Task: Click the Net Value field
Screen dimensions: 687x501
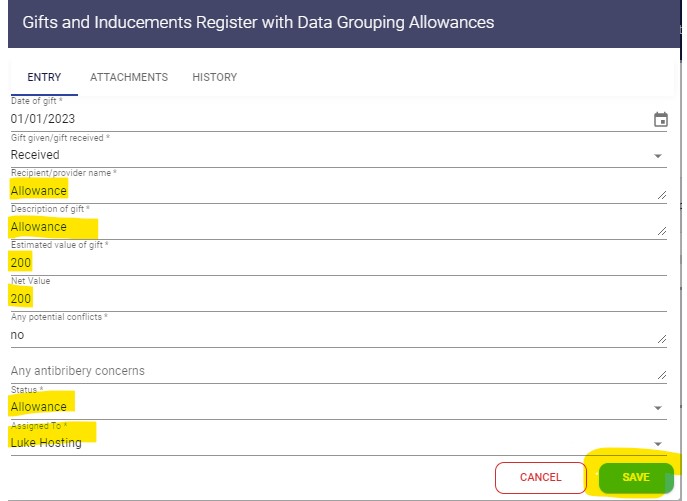Action: pyautogui.click(x=338, y=298)
